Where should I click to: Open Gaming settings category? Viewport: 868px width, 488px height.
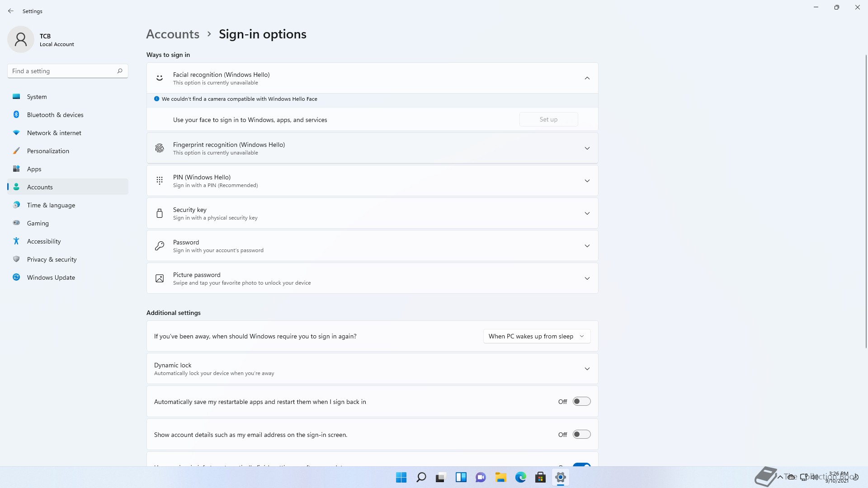click(68, 223)
